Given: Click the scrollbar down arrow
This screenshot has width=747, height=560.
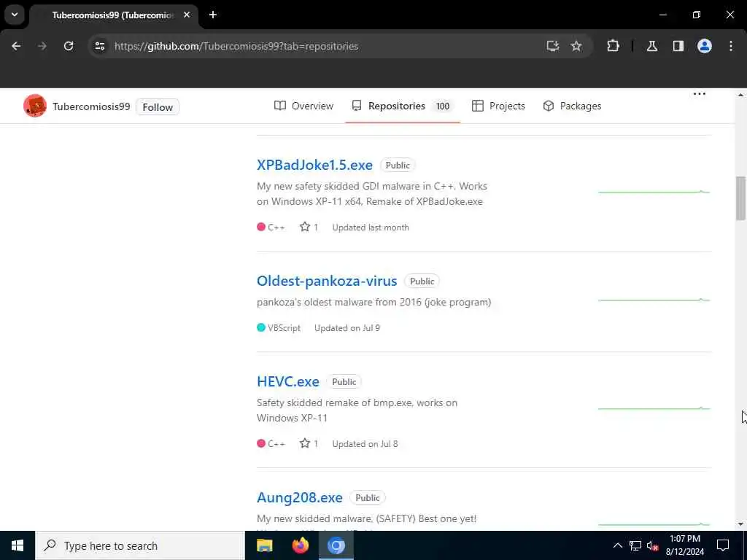Looking at the screenshot, I should point(740,524).
